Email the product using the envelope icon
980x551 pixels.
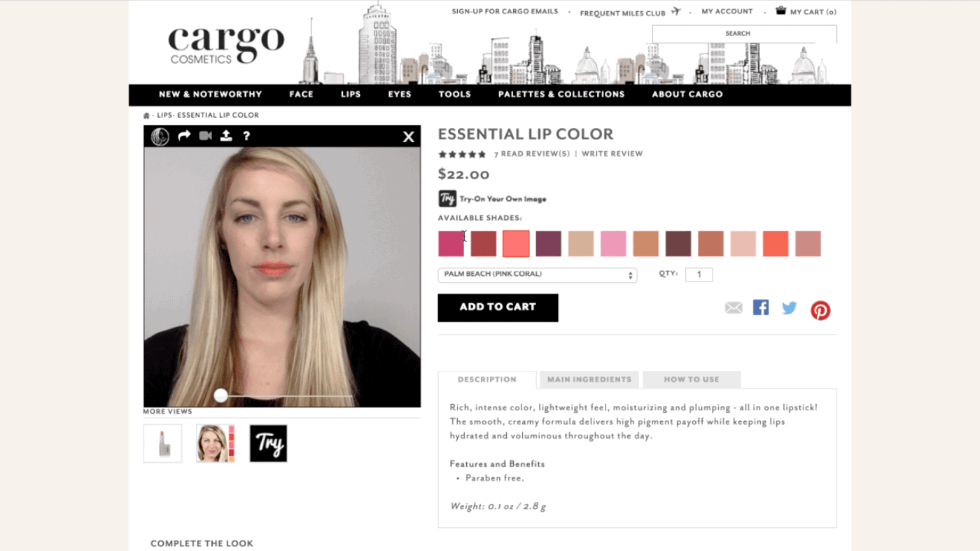pos(733,308)
